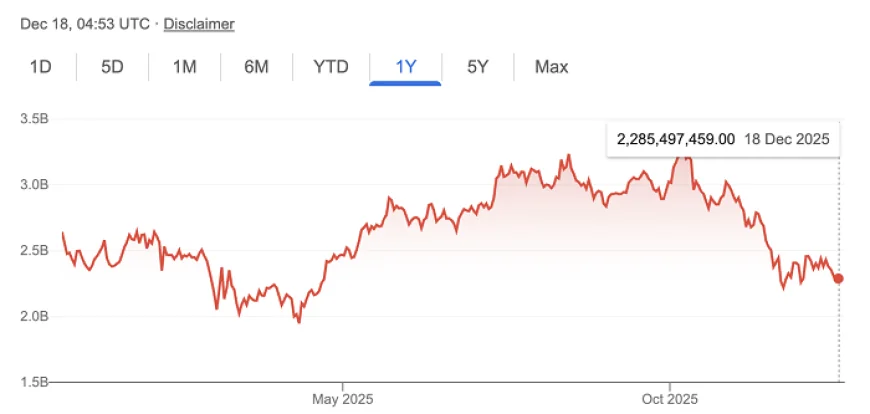Screen dimensions: 870x414
Task: Show the 6M chart view
Action: pyautogui.click(x=256, y=67)
